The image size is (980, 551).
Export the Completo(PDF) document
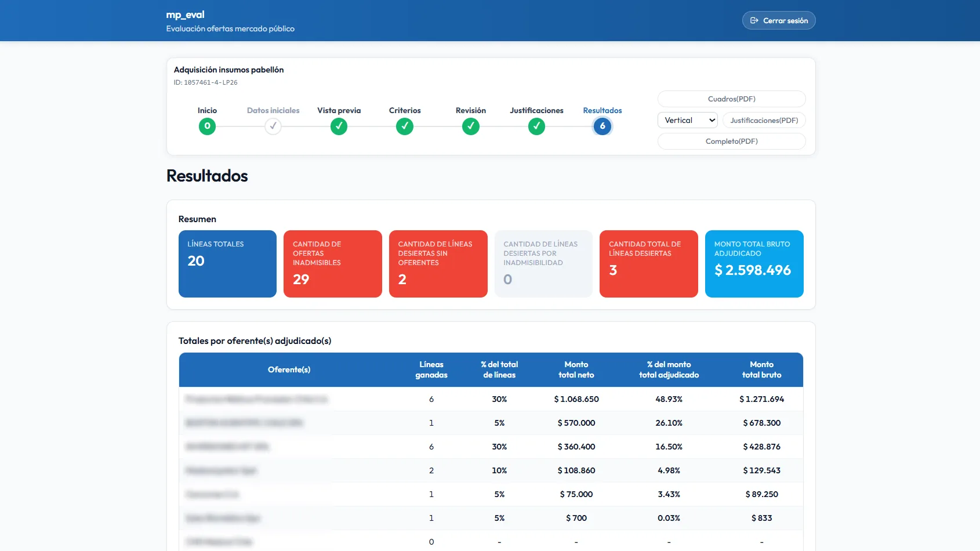coord(731,142)
